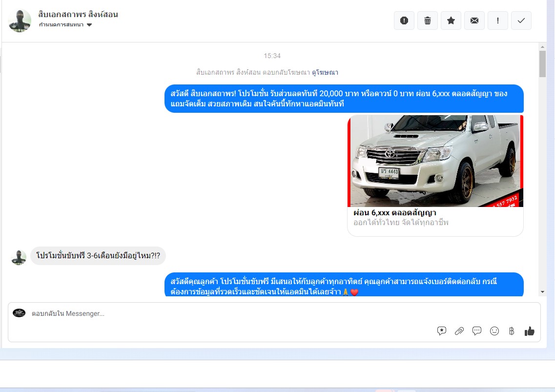
Task: Open the ดูโฆษณา link
Action: click(x=325, y=72)
